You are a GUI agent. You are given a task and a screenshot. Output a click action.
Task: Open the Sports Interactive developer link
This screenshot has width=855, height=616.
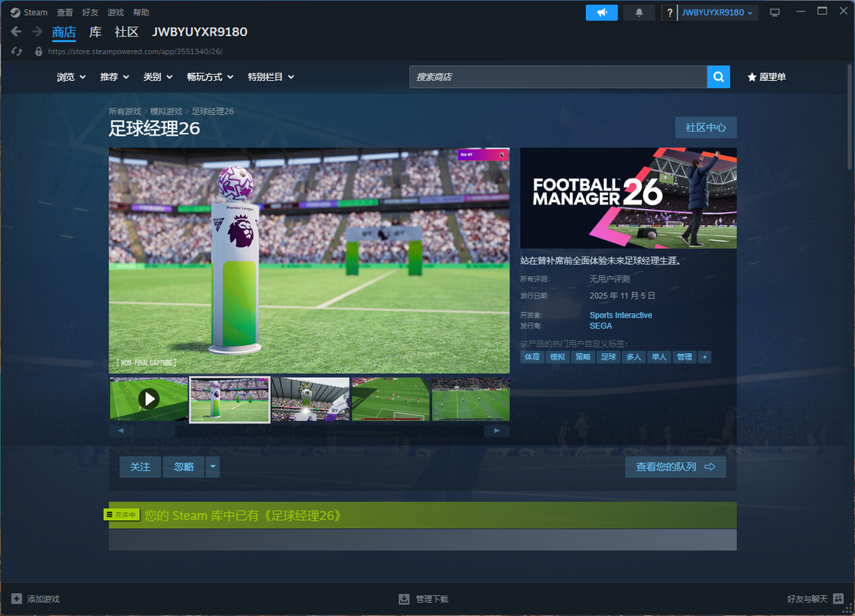pos(621,315)
